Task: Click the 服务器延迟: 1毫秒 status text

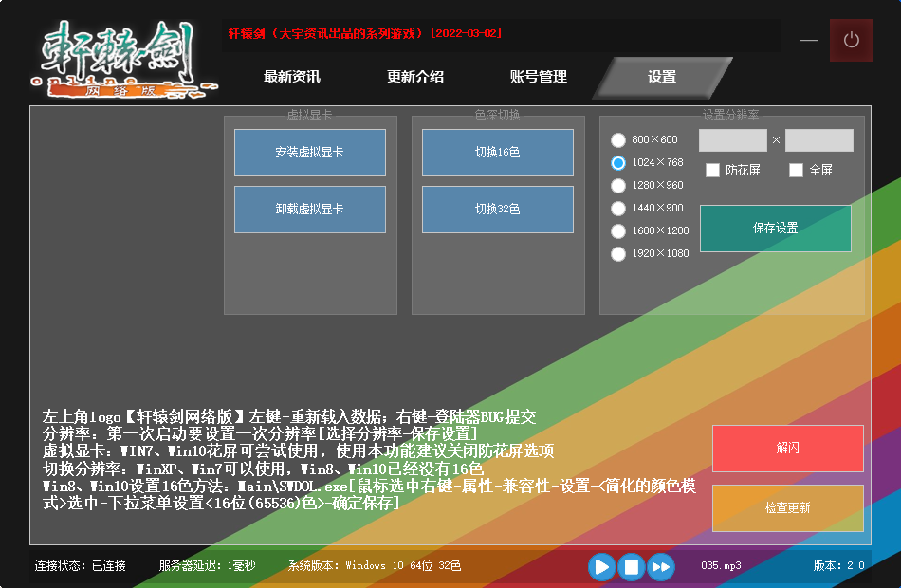Action: (208, 566)
